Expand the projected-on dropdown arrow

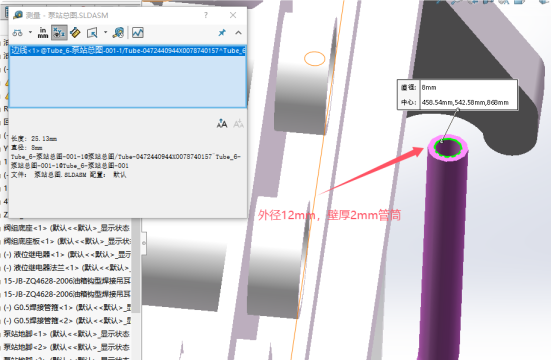tap(105, 33)
